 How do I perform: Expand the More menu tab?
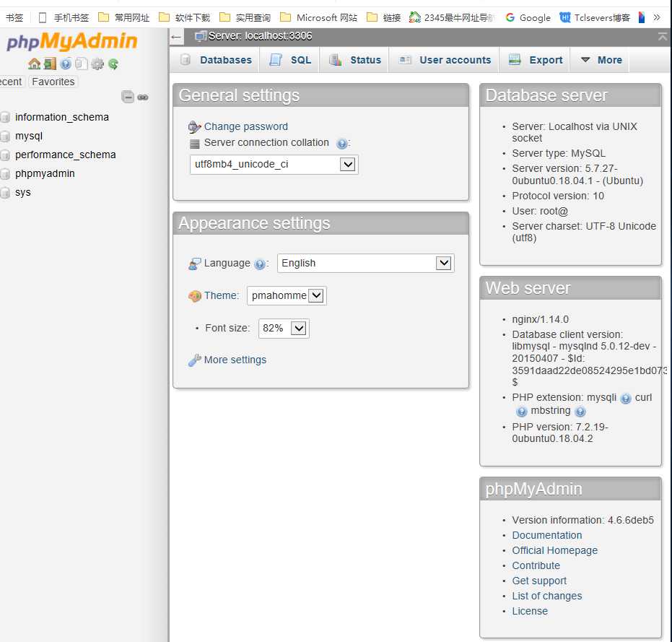pyautogui.click(x=600, y=60)
